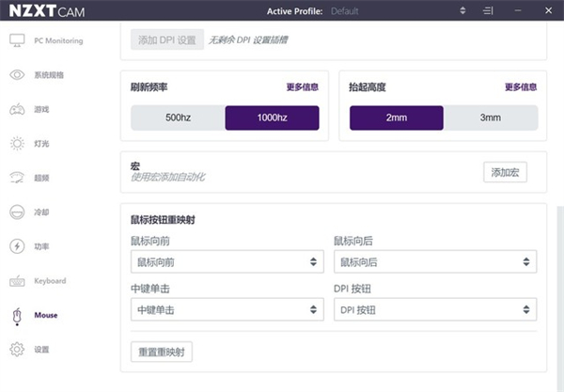
Task: Click the eye icon for 系统规格
Action: tap(17, 74)
